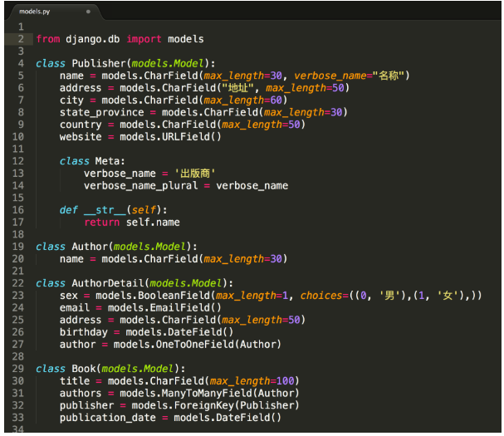Click the 'import' keyword on line 2
The height and width of the screenshot is (436, 504).
(144, 39)
